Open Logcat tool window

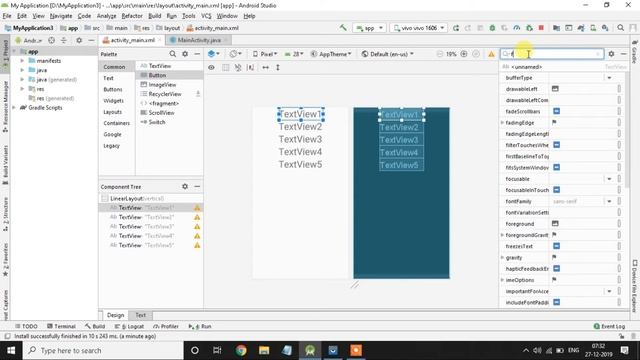click(129, 327)
